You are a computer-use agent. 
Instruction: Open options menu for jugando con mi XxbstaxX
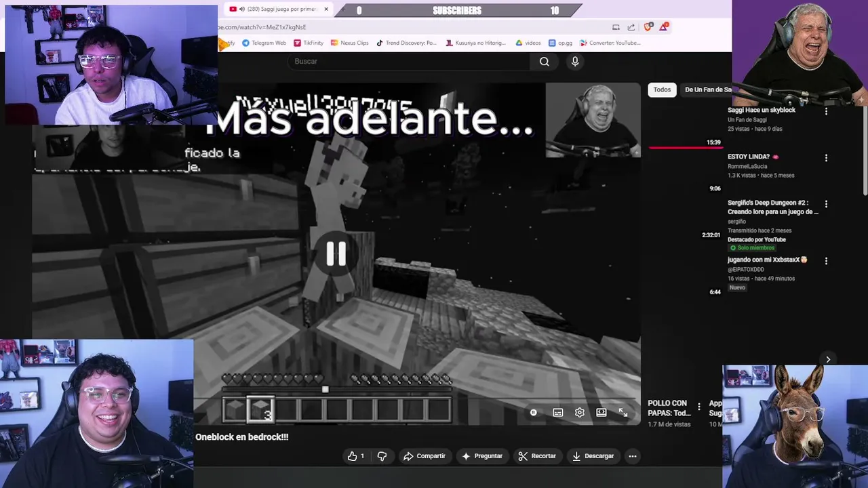(826, 261)
